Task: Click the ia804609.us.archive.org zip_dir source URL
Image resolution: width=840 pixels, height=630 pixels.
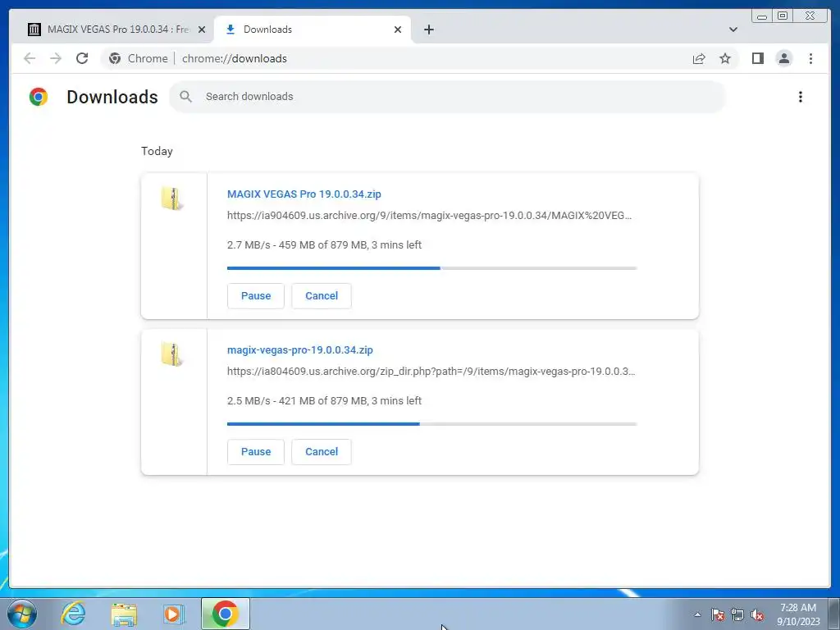Action: (431, 372)
